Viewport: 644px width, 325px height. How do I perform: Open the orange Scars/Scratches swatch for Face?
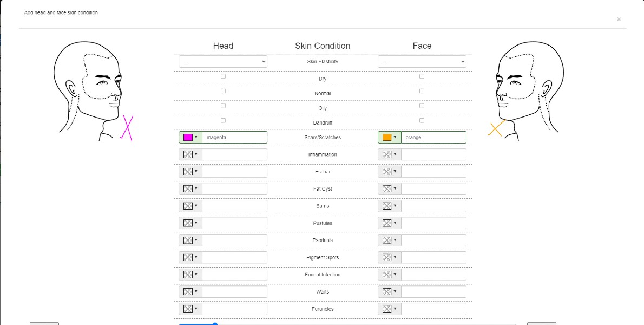pos(389,138)
